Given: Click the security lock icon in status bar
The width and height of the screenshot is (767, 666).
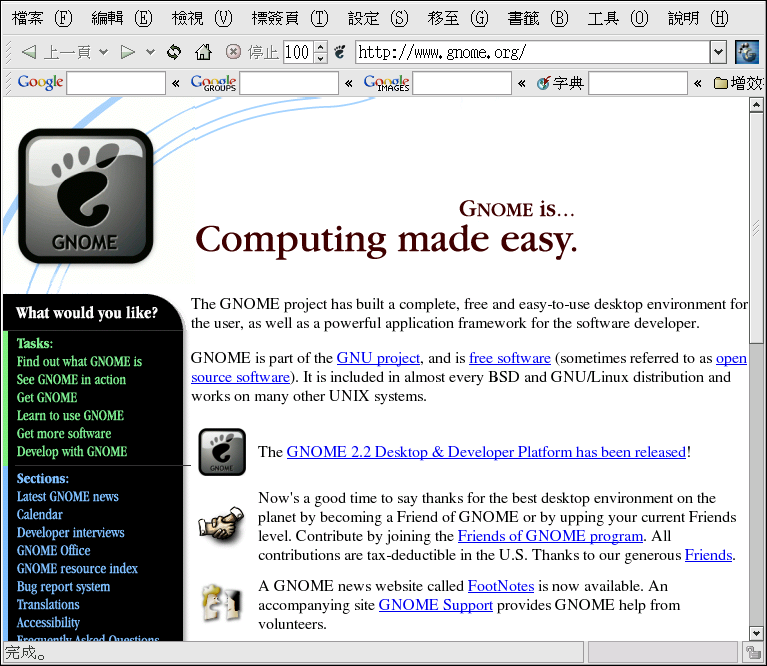Looking at the screenshot, I should (x=753, y=653).
